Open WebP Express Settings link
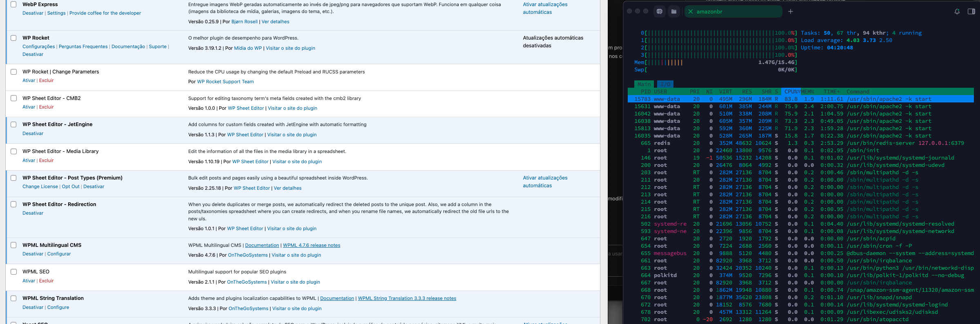 click(56, 13)
